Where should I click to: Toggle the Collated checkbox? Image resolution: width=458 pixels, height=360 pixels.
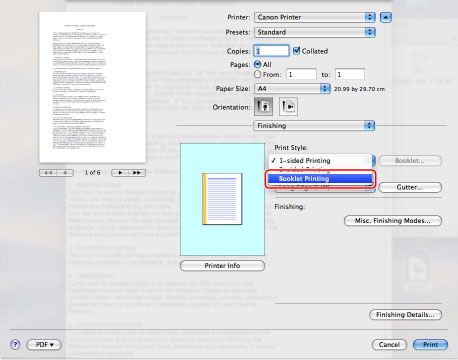point(296,51)
